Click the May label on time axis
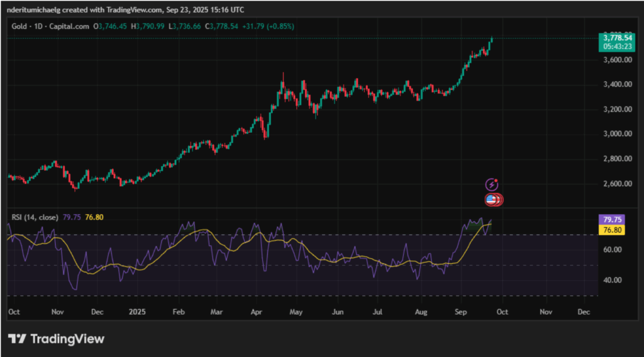 pos(296,312)
